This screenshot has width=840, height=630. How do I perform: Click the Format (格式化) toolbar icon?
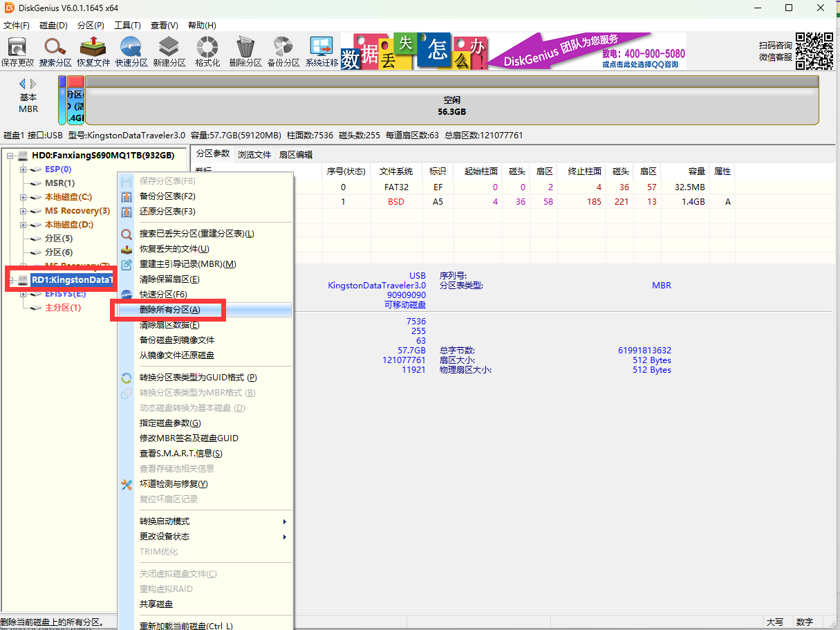click(207, 47)
